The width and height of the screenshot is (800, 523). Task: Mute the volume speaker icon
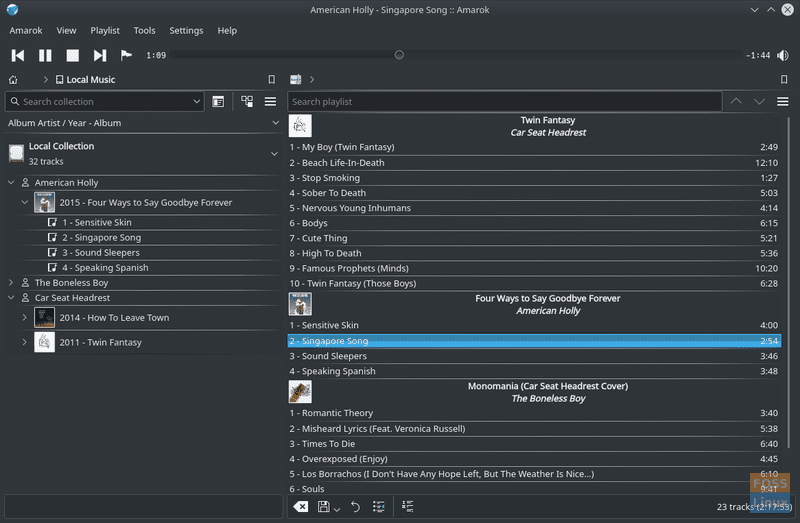783,55
